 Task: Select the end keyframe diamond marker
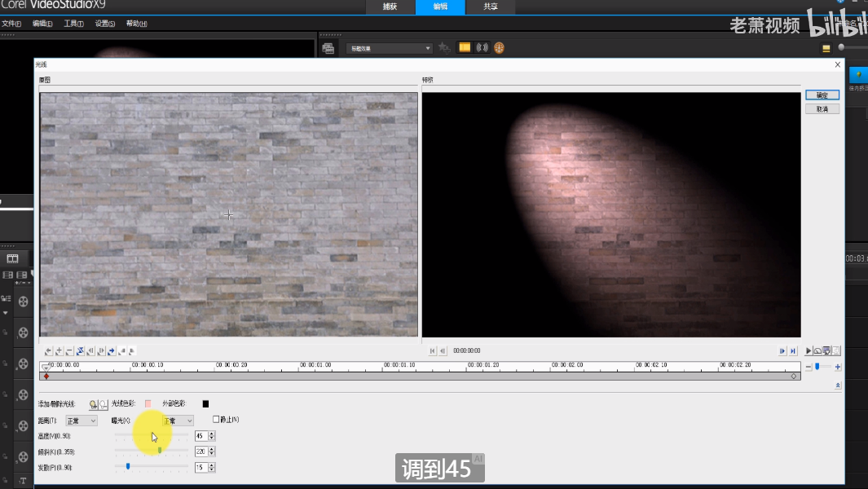coord(793,377)
